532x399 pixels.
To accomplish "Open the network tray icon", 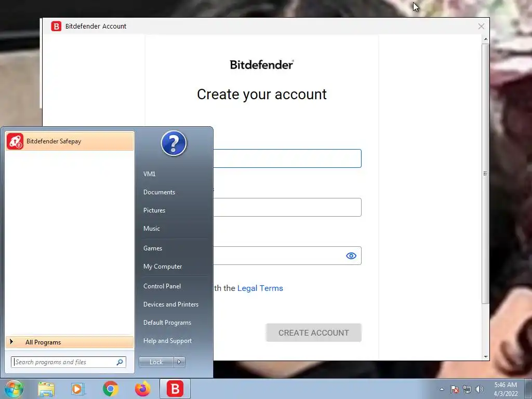I will point(467,389).
